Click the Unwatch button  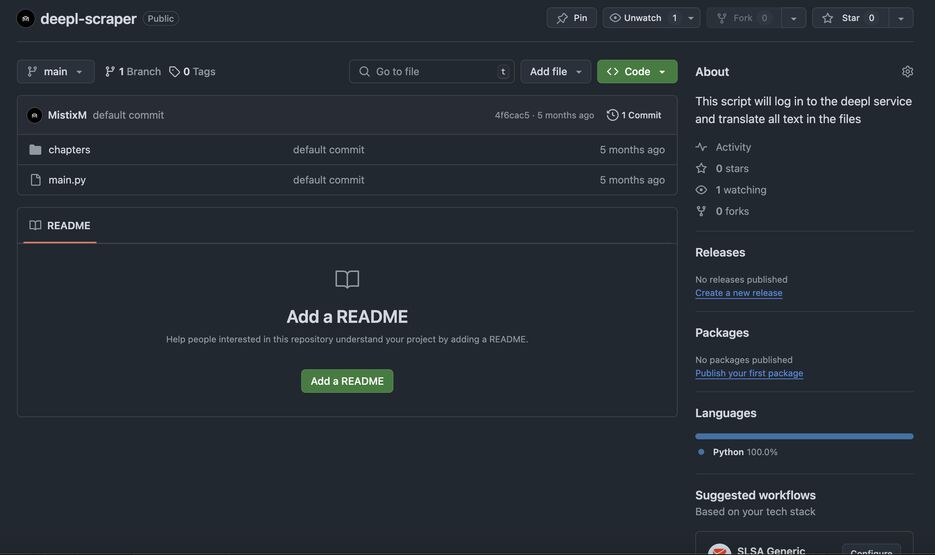coord(643,18)
